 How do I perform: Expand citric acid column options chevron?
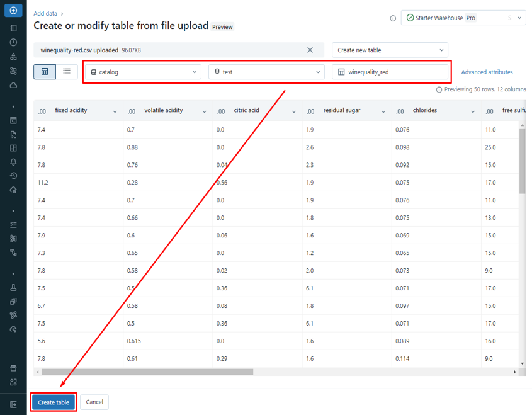pyautogui.click(x=294, y=111)
